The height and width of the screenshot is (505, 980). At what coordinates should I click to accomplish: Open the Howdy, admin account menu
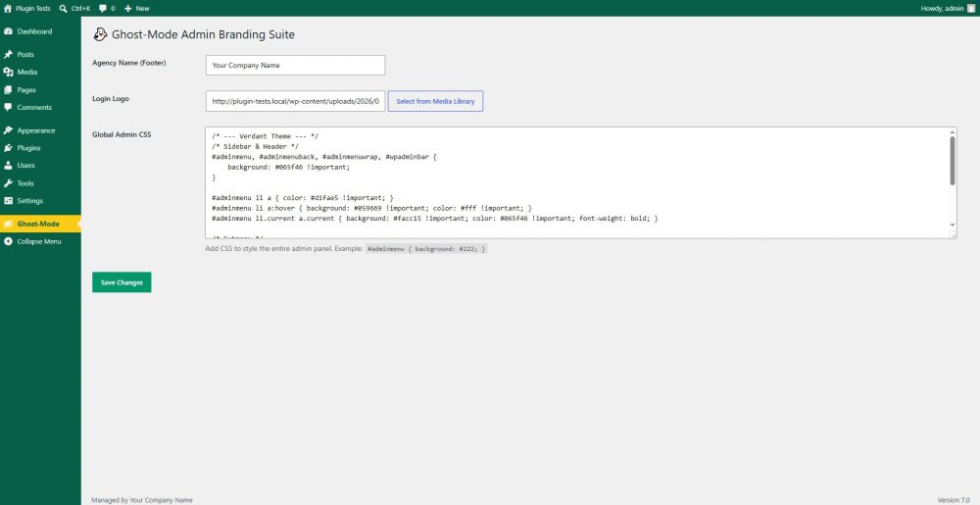tap(948, 9)
